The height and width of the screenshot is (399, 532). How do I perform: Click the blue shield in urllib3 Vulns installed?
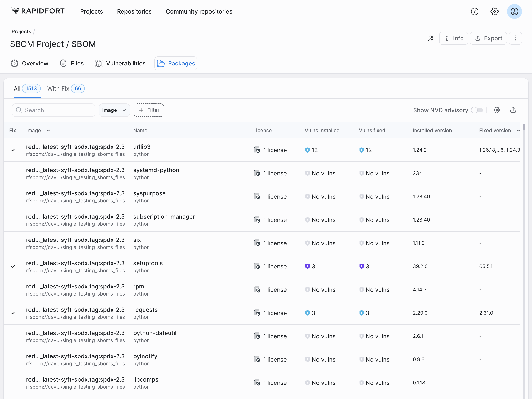[x=307, y=150]
